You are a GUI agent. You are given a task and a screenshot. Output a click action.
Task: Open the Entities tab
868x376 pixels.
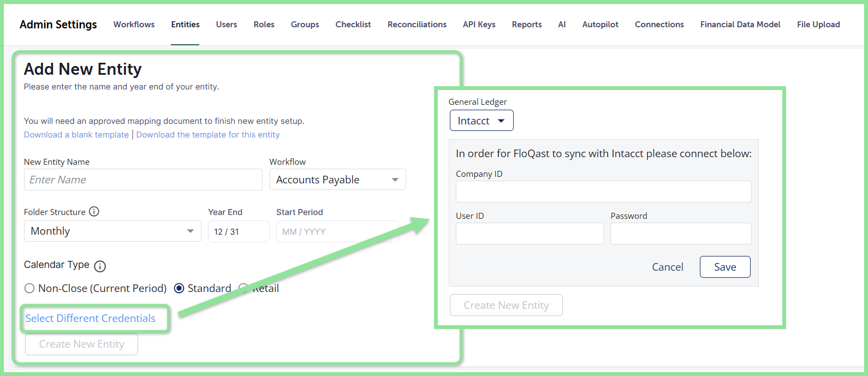point(185,25)
